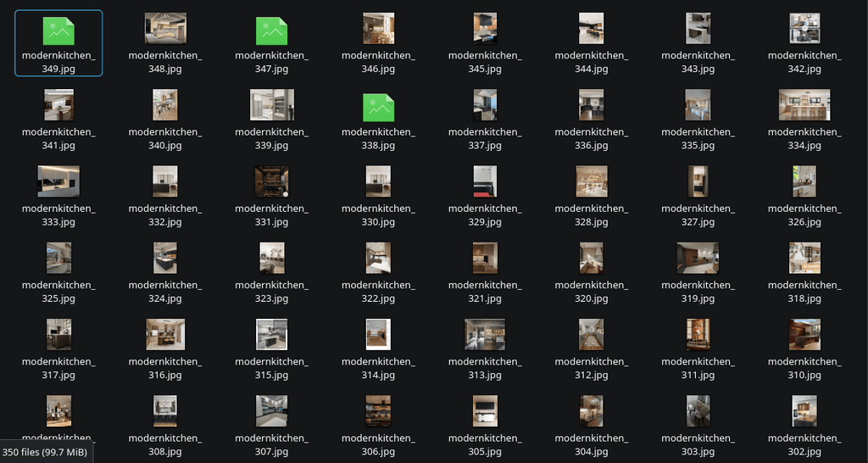Image resolution: width=868 pixels, height=463 pixels.
Task: Select the modernkitchen_327.jpg thumbnail
Action: (x=698, y=181)
